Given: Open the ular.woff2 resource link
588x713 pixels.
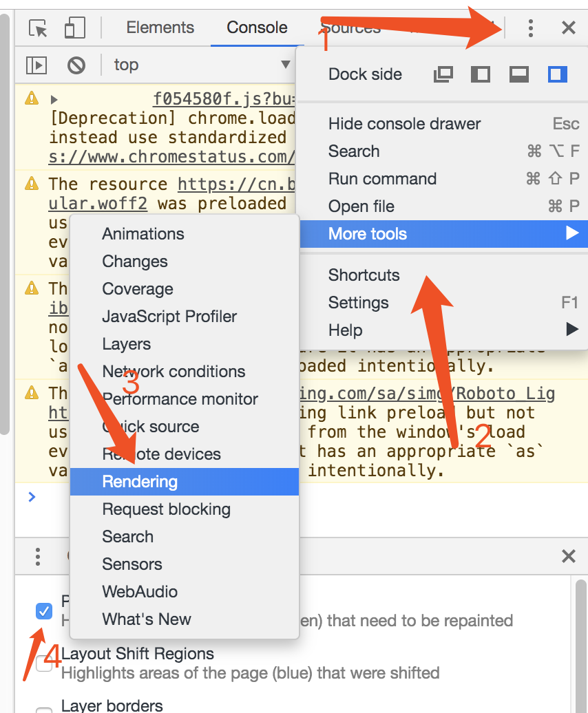Looking at the screenshot, I should point(98,204).
